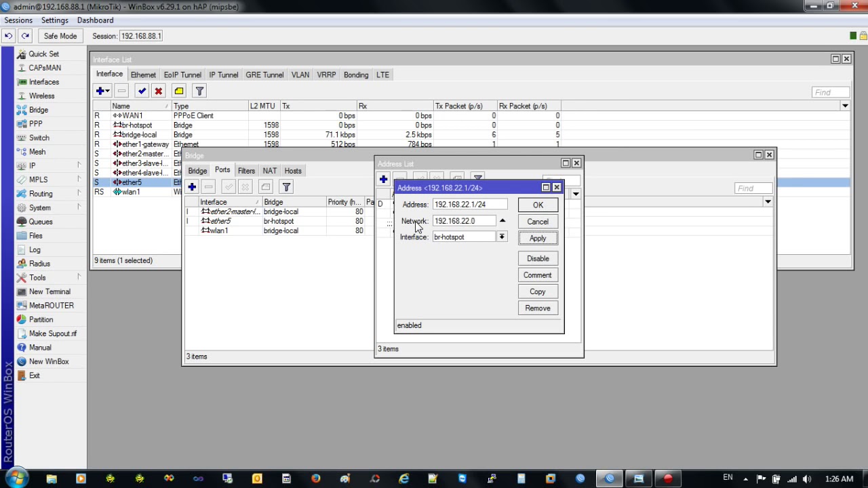This screenshot has width=868, height=488.
Task: Open Dashboard menu
Action: tap(95, 20)
